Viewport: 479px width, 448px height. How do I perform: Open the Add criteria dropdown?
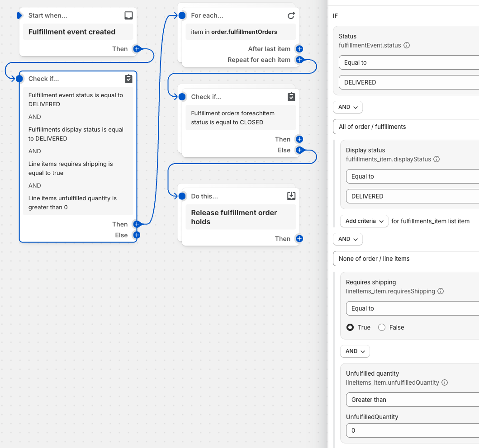coord(364,221)
